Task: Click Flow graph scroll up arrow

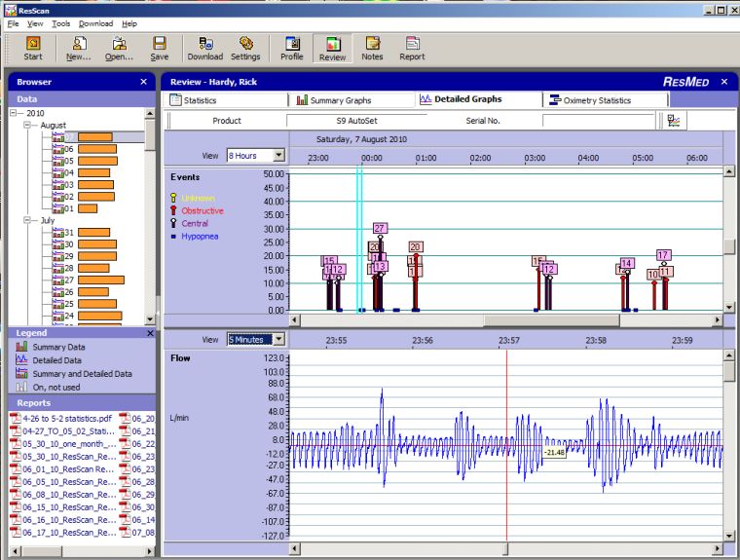Action: 729,355
